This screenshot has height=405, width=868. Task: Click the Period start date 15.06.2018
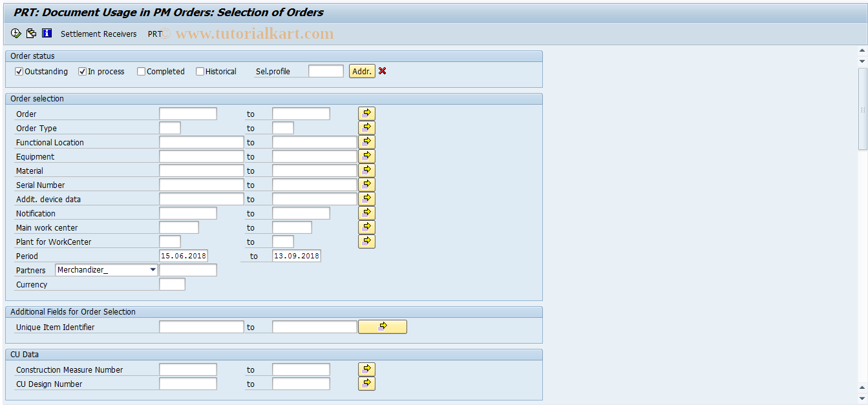click(184, 256)
